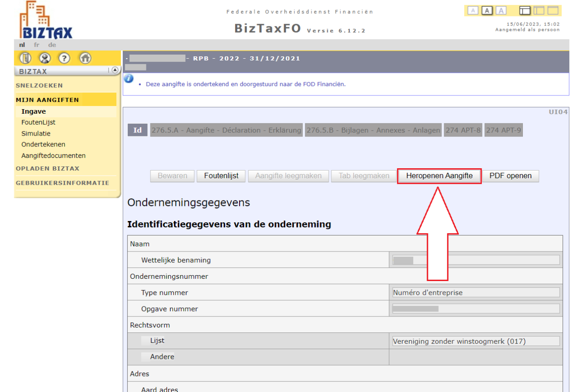Click the 'Lijst' label under Rechtsvorm
The width and height of the screenshot is (582, 392).
pyautogui.click(x=157, y=340)
